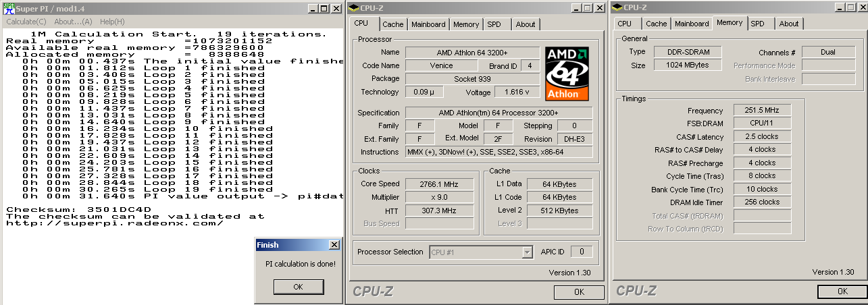This screenshot has height=305, width=868.
Task: Click the DRAM Idle Timer value 256 clocks
Action: click(762, 202)
